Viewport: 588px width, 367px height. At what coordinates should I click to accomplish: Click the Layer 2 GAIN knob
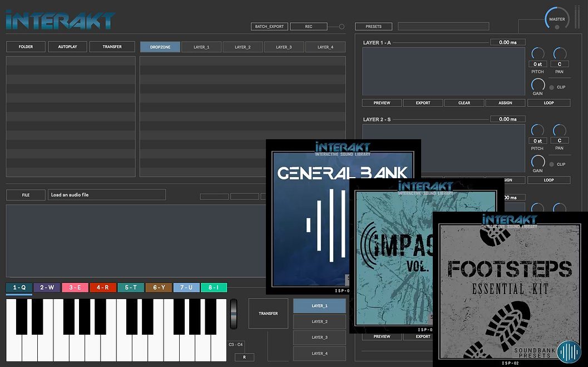[537, 160]
